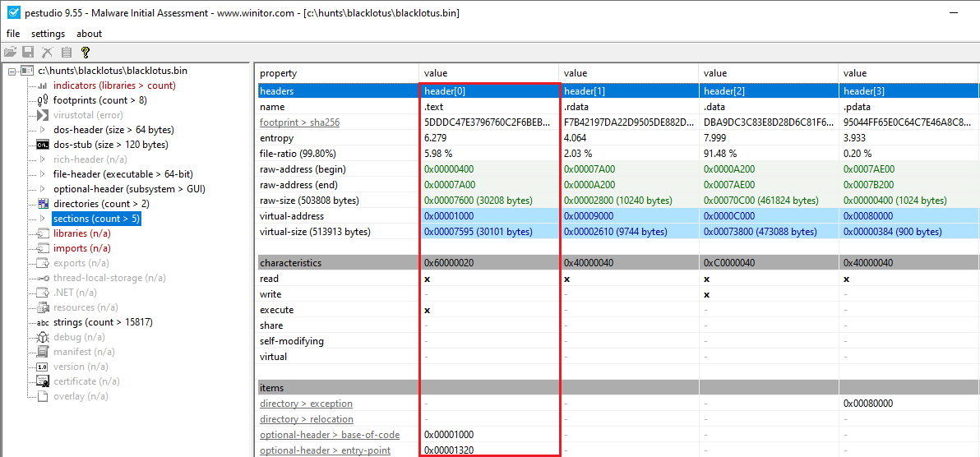Click the virtual-address value 0x0000C000
This screenshot has height=457, width=980.
click(730, 216)
